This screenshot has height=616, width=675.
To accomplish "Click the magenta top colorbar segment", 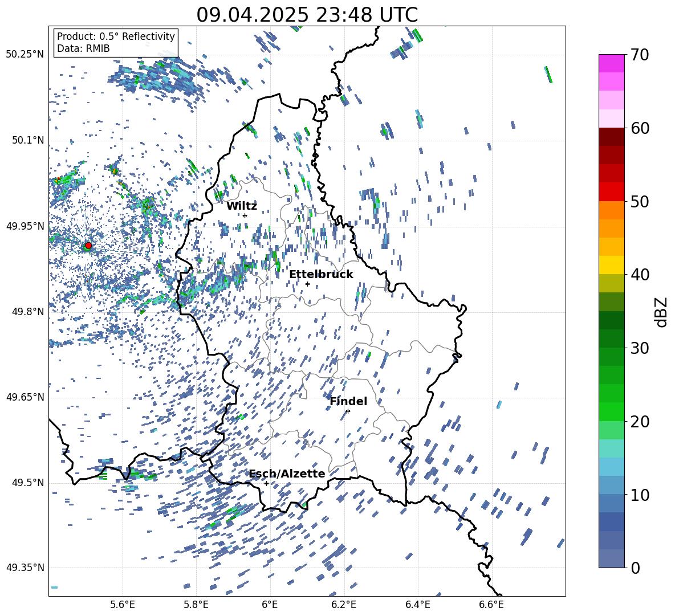I will point(611,63).
